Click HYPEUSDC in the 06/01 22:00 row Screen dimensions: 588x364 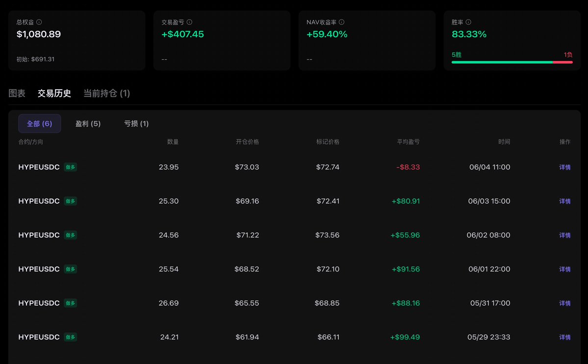pyautogui.click(x=39, y=269)
